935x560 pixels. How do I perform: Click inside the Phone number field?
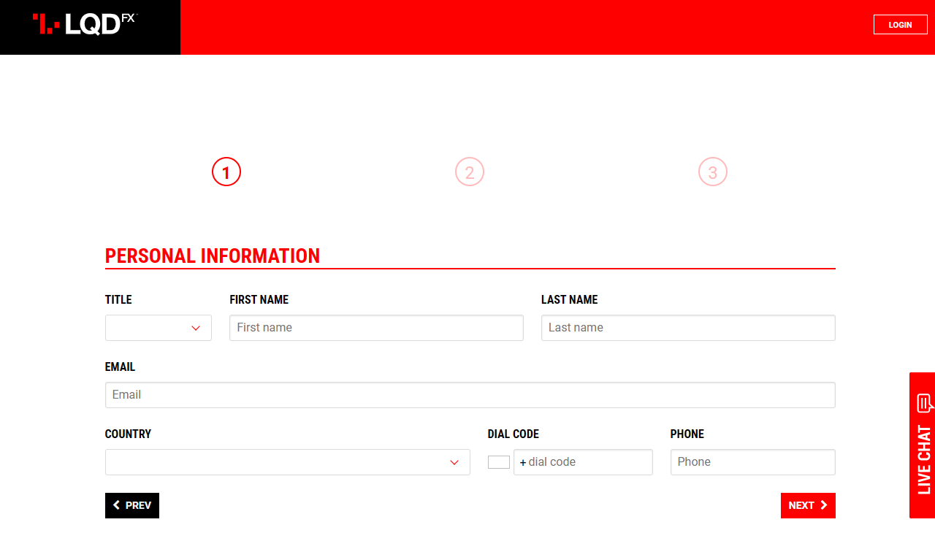(x=752, y=461)
